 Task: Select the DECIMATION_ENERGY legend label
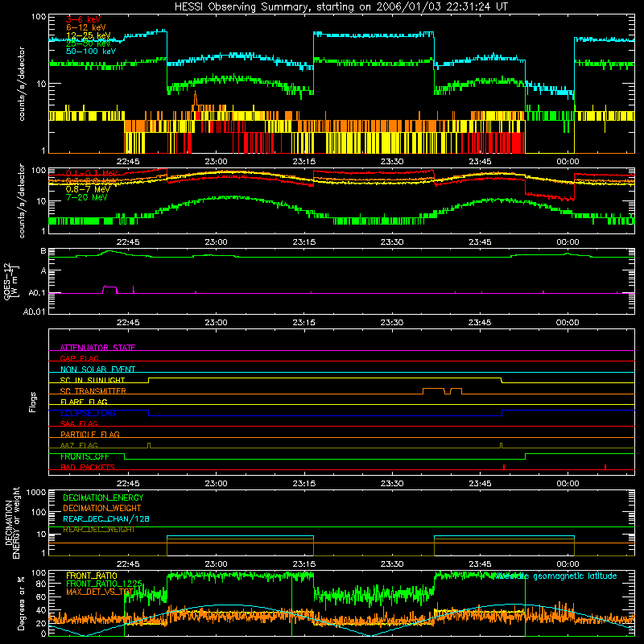click(x=103, y=497)
